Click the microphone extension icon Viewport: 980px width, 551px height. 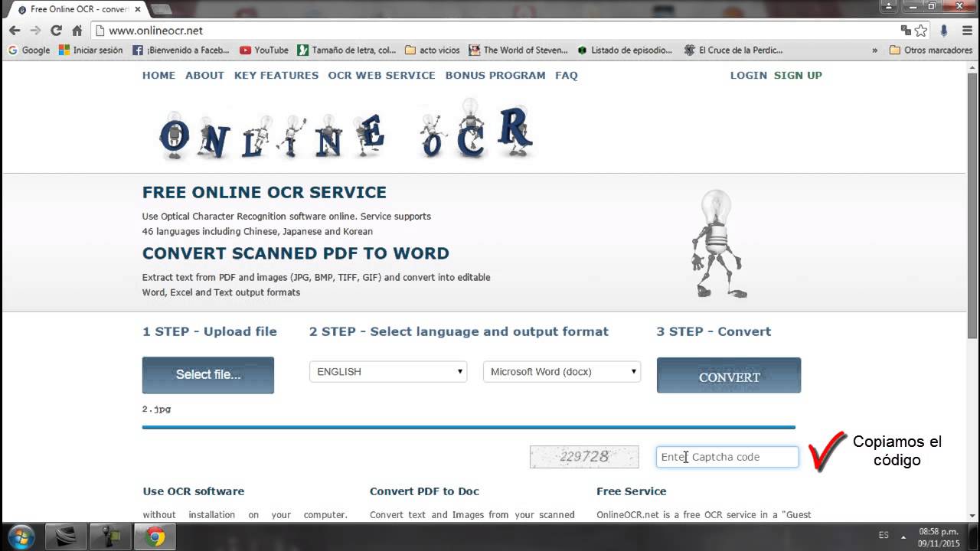(x=944, y=31)
